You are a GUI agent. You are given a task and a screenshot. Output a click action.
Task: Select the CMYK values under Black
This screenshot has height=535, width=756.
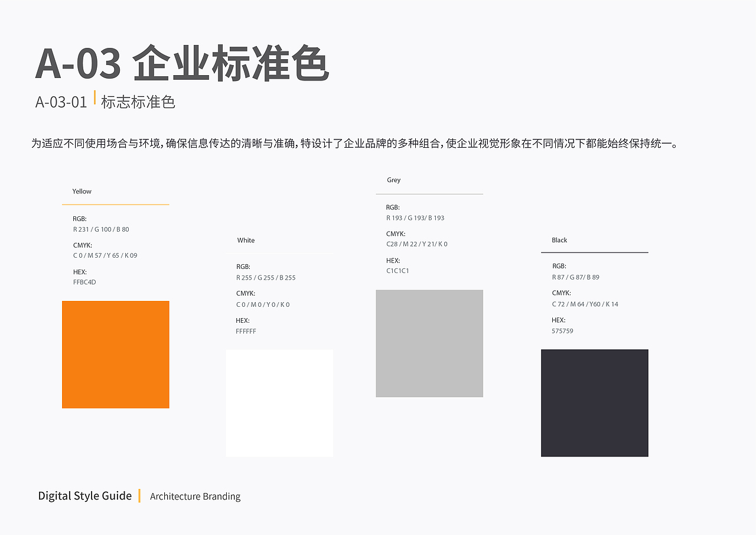tap(586, 304)
